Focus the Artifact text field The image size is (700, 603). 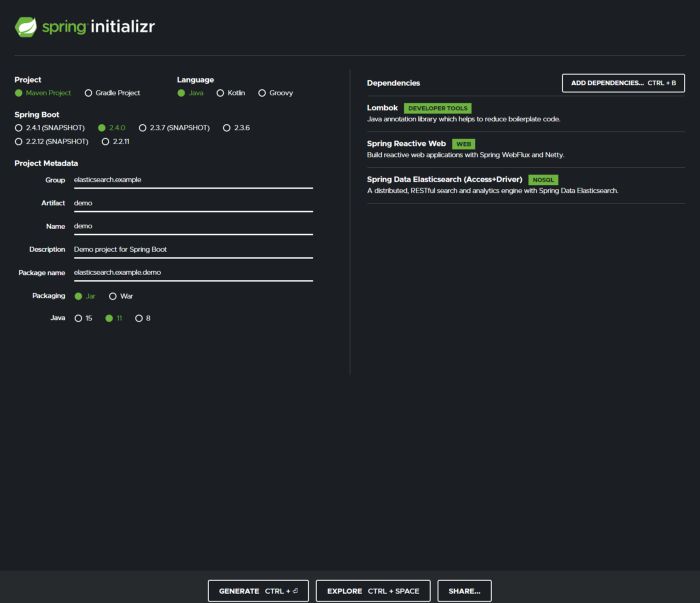(x=192, y=203)
